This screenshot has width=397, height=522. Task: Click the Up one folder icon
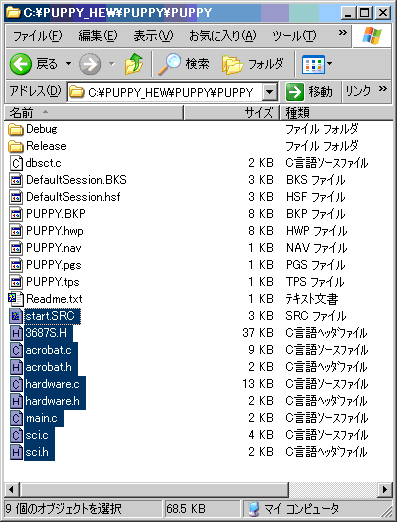(134, 64)
